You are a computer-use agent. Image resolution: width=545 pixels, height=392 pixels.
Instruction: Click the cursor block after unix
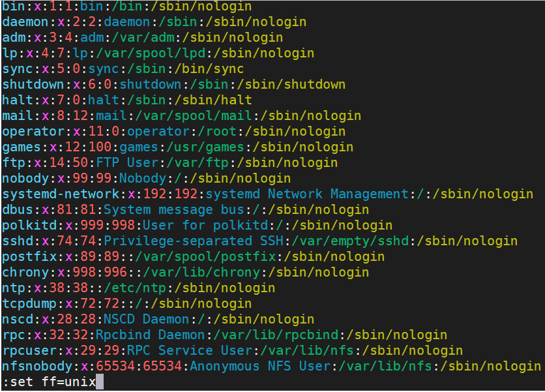pos(100,382)
